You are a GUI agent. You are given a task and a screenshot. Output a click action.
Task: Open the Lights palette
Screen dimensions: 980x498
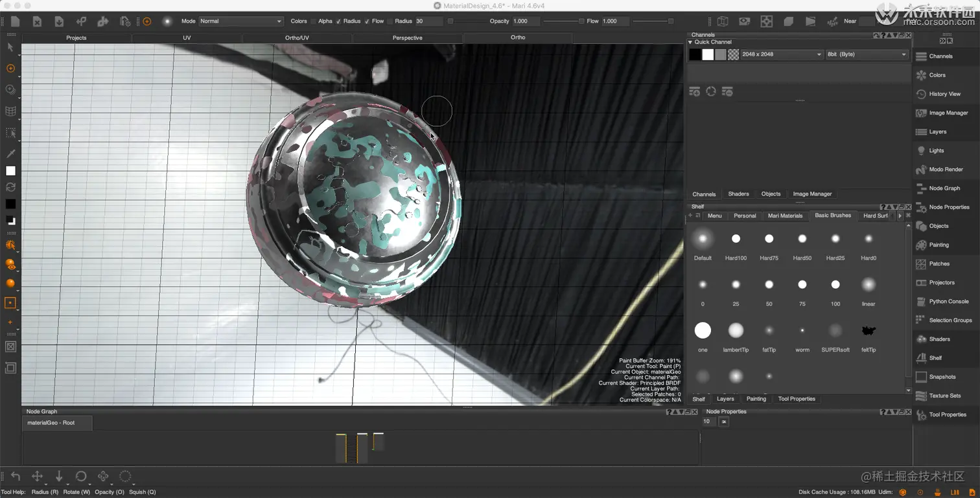click(946, 150)
